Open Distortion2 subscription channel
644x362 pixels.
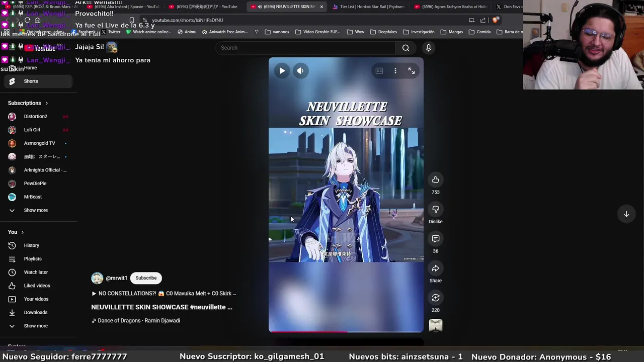[38, 117]
